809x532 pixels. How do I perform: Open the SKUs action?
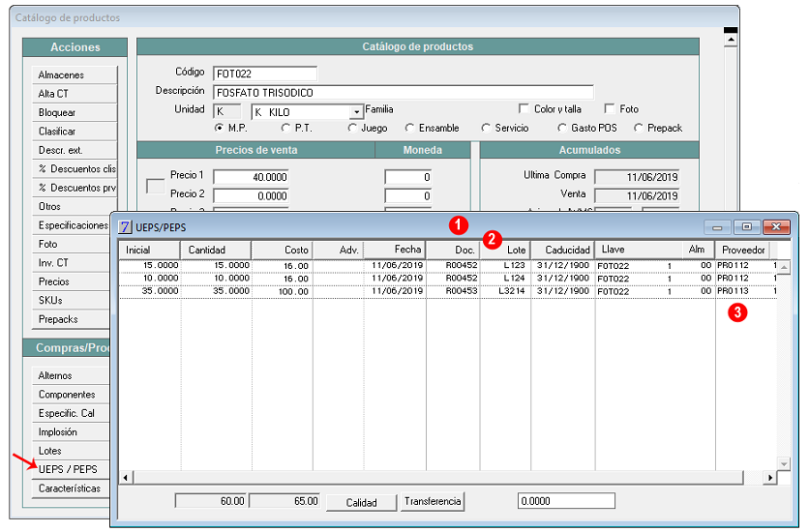pos(72,300)
